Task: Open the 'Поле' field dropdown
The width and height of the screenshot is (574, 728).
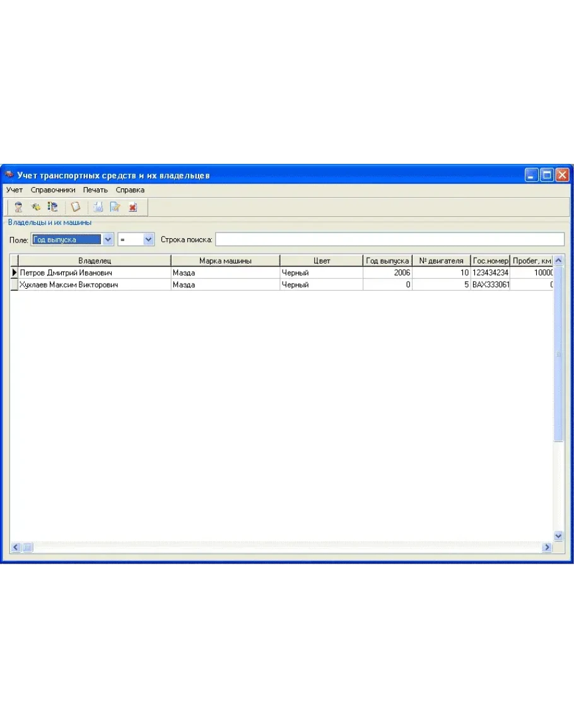Action: [107, 240]
